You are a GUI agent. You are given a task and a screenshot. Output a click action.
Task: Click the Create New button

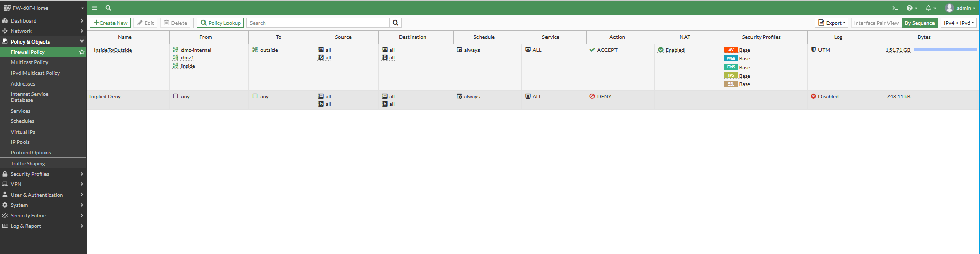pyautogui.click(x=110, y=23)
